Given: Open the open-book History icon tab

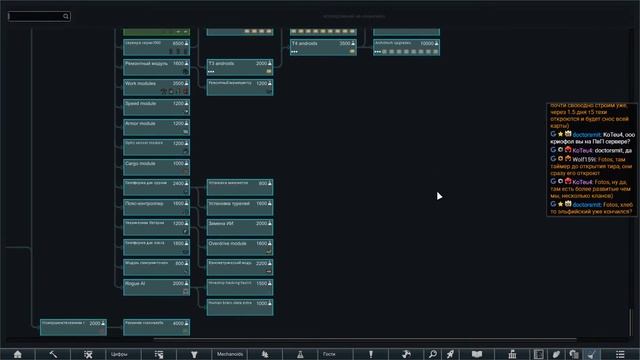Looking at the screenshot, I should [x=477, y=354].
